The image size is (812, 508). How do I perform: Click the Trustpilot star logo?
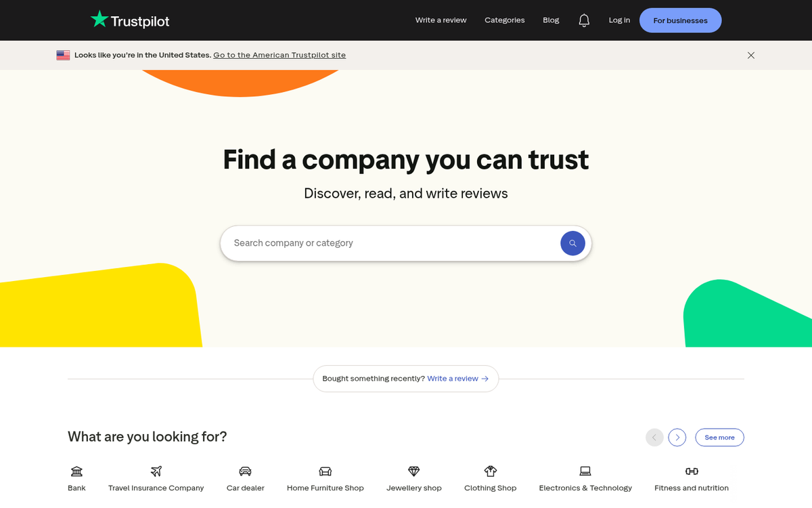[x=99, y=20]
